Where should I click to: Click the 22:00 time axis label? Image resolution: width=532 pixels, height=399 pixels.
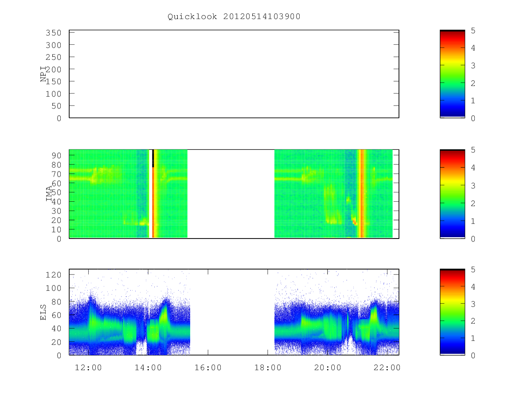387,368
